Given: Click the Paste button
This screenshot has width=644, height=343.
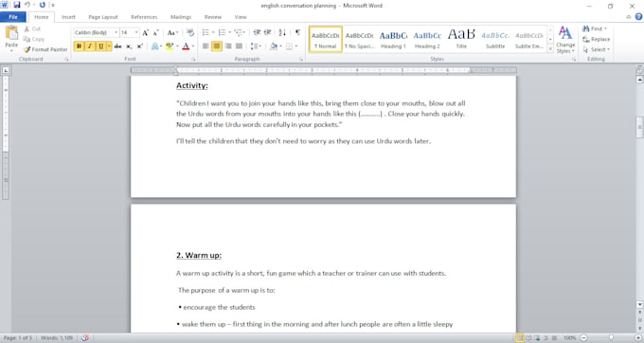Looking at the screenshot, I should pos(11,39).
